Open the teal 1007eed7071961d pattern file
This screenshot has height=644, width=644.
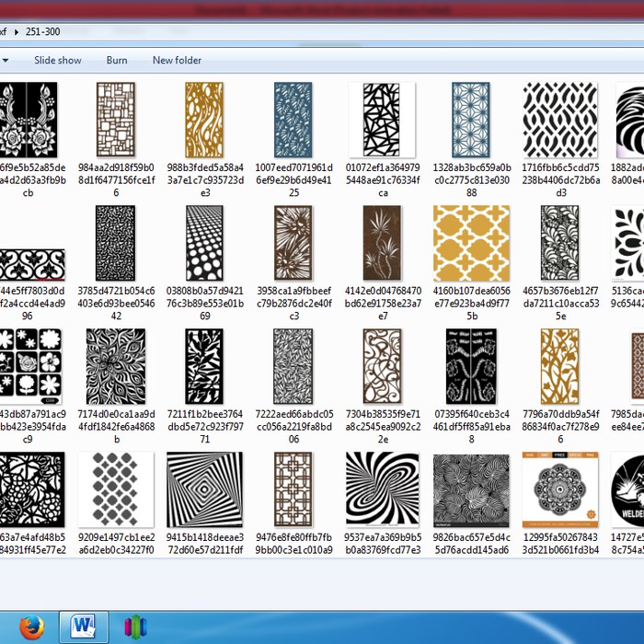coord(293,120)
